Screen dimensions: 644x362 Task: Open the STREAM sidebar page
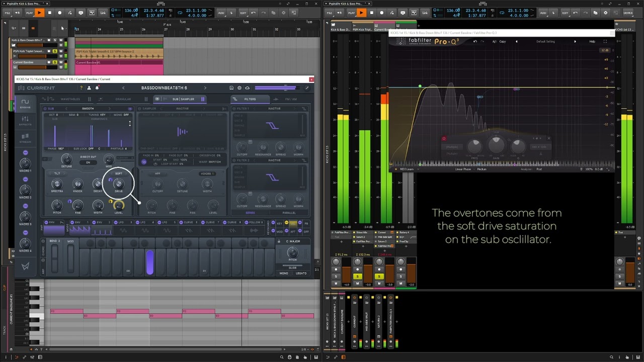coord(25,138)
